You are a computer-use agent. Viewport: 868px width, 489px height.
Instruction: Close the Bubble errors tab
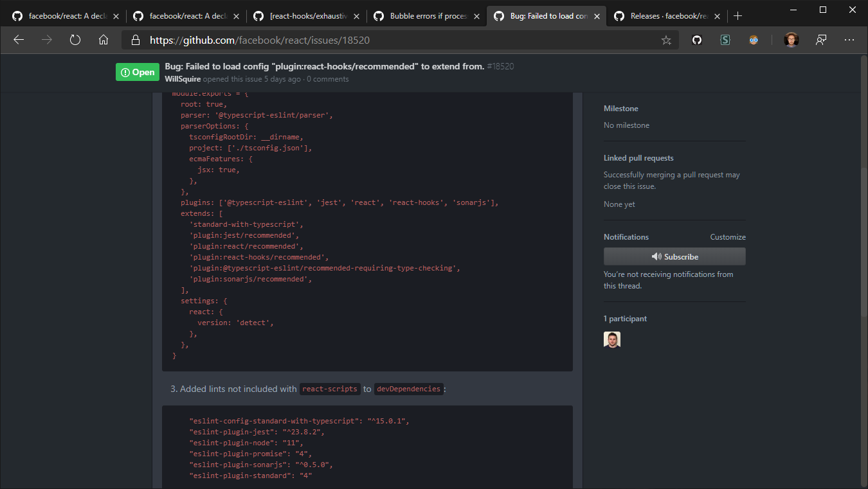click(476, 16)
